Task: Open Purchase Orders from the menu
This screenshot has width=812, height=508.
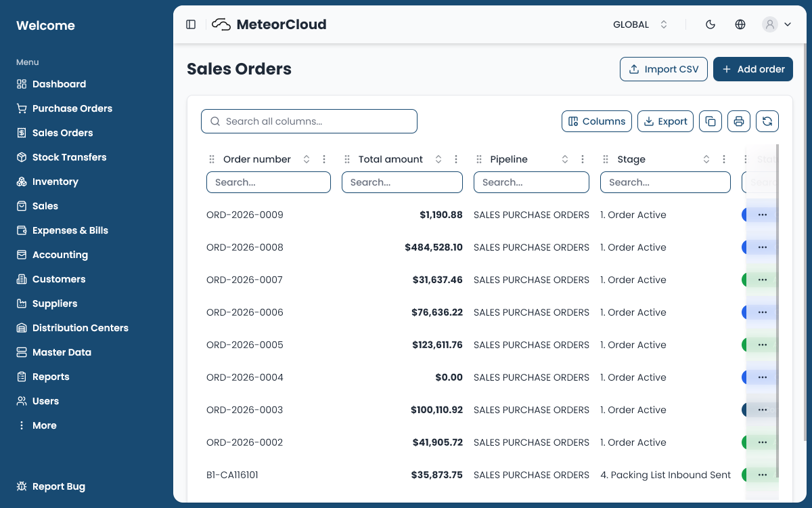Action: point(72,108)
